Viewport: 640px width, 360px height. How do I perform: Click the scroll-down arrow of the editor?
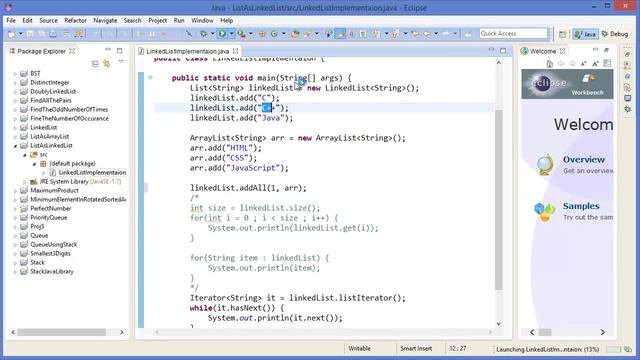[499, 324]
